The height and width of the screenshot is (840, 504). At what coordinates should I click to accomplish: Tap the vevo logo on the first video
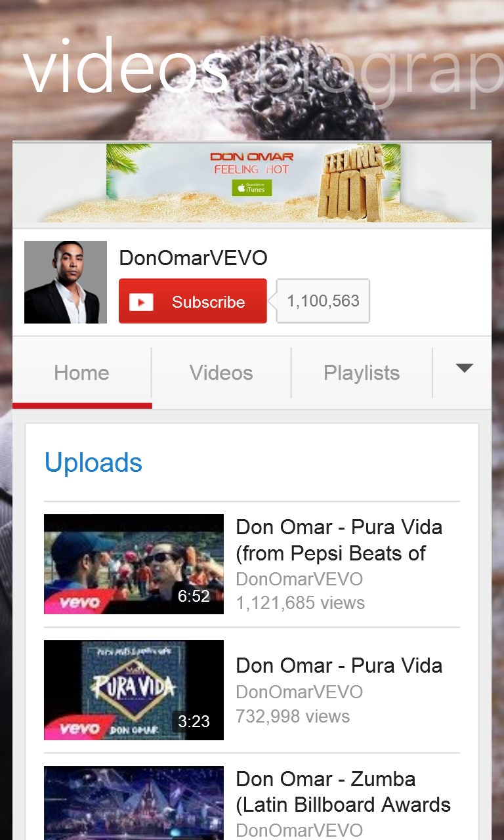(79, 602)
